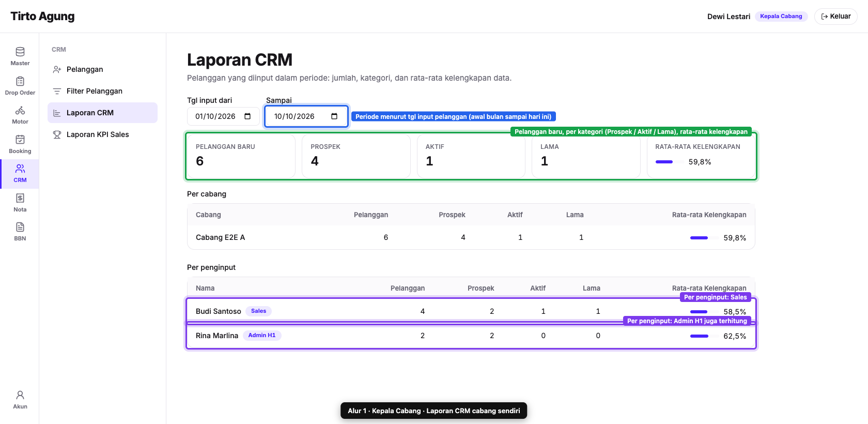Screen dimensions: 868x424
Task: Open the BBN section
Action: tap(20, 232)
